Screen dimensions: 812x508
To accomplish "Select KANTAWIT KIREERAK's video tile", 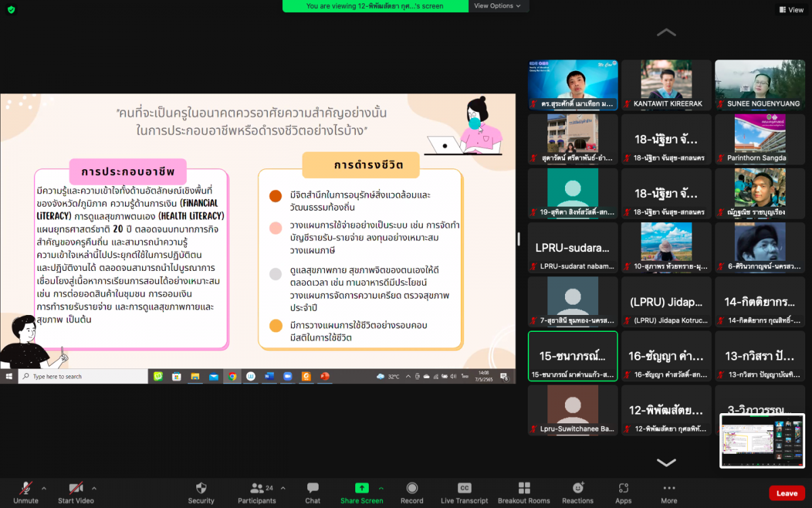I will point(667,85).
